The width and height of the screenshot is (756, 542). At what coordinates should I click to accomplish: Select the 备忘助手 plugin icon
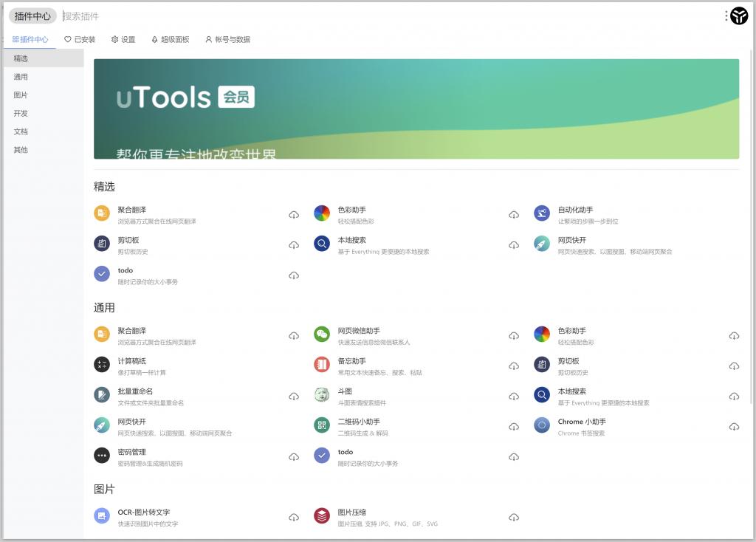pyautogui.click(x=321, y=365)
